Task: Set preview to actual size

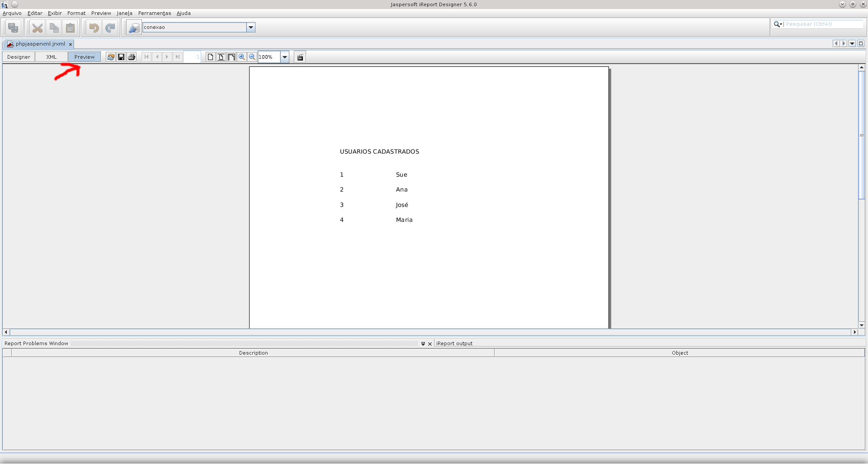Action: tap(210, 57)
